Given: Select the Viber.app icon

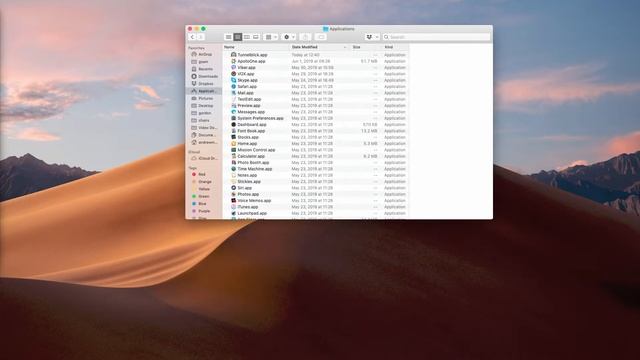Looking at the screenshot, I should pos(233,67).
